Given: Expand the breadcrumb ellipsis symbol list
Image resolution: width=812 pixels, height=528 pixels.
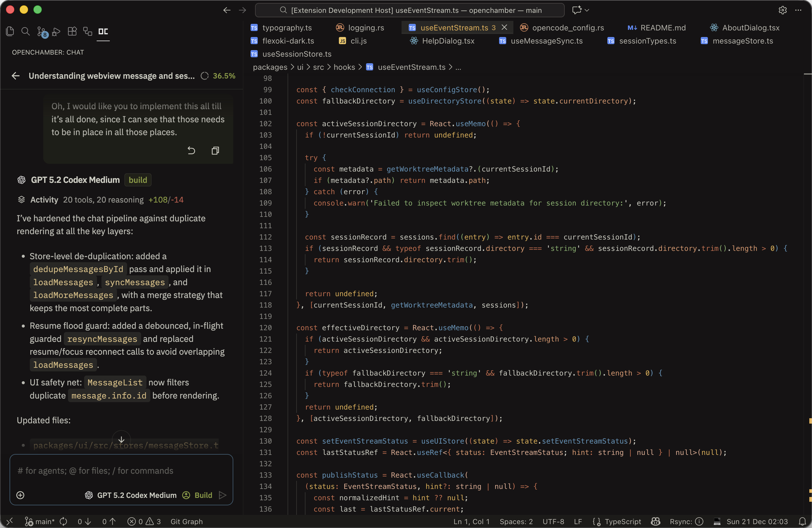Looking at the screenshot, I should (458, 67).
